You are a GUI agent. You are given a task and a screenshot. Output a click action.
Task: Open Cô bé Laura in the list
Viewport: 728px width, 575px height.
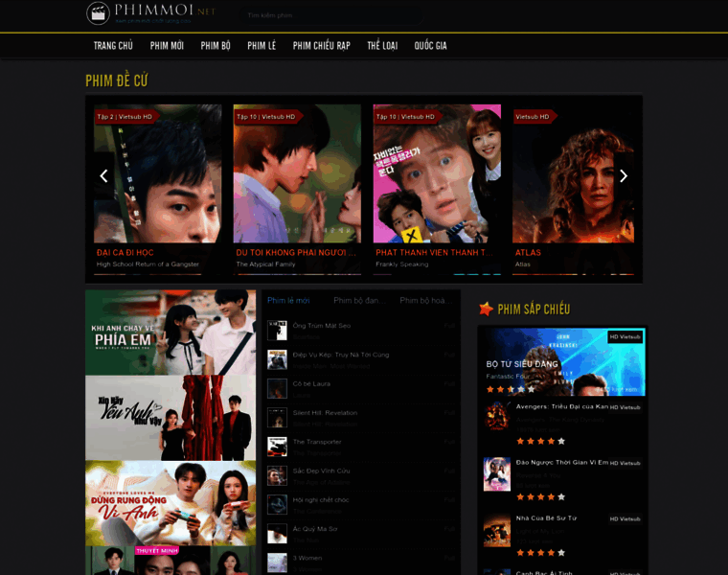pyautogui.click(x=311, y=383)
